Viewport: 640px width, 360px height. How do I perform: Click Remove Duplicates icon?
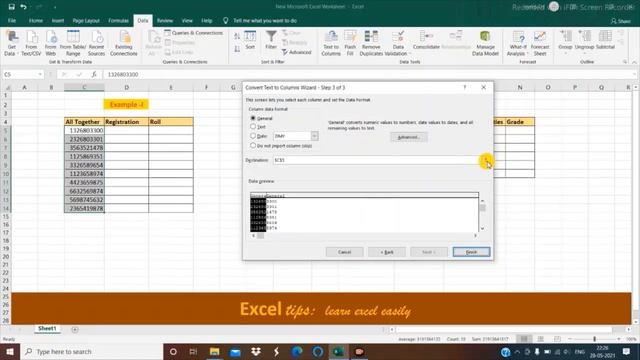371,43
